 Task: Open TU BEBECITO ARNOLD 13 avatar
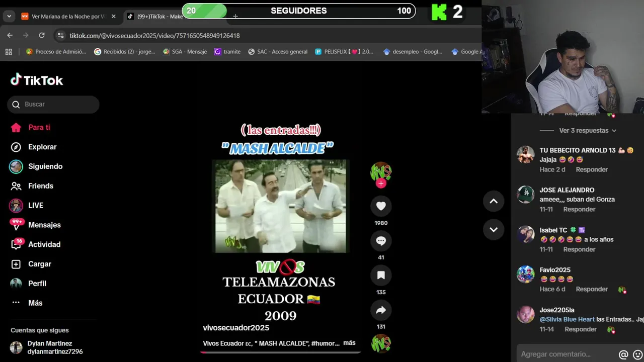526,155
